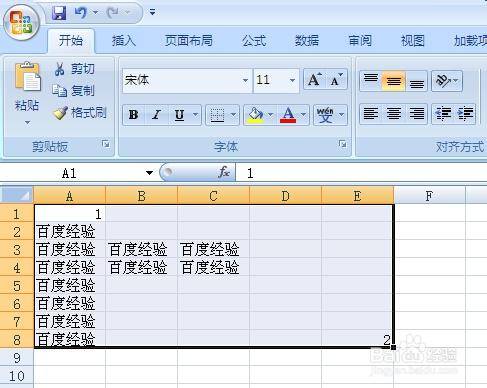Click the Select All corner triangle
The image size is (487, 388).
click(17, 195)
